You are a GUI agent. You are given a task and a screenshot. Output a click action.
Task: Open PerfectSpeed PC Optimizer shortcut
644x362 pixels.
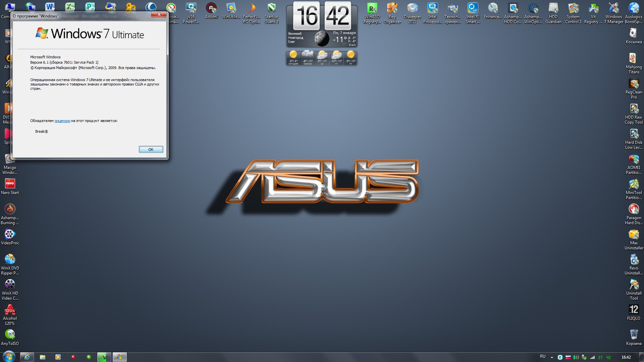pyautogui.click(x=252, y=13)
